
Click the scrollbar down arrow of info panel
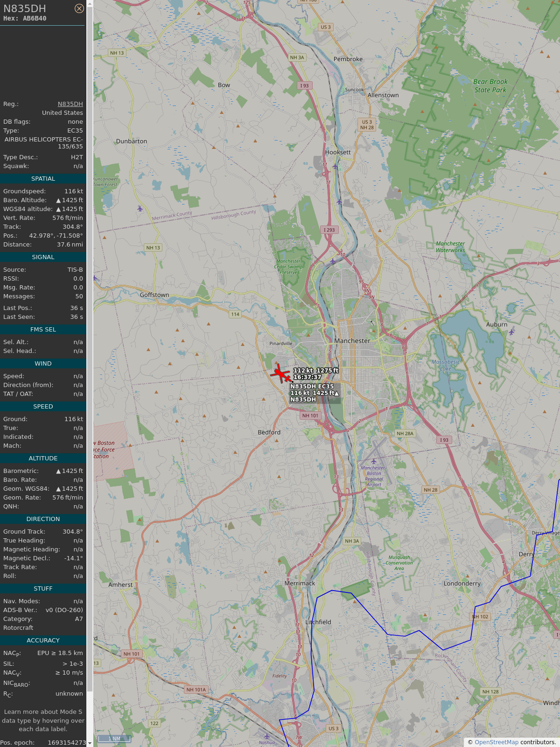click(x=90, y=743)
